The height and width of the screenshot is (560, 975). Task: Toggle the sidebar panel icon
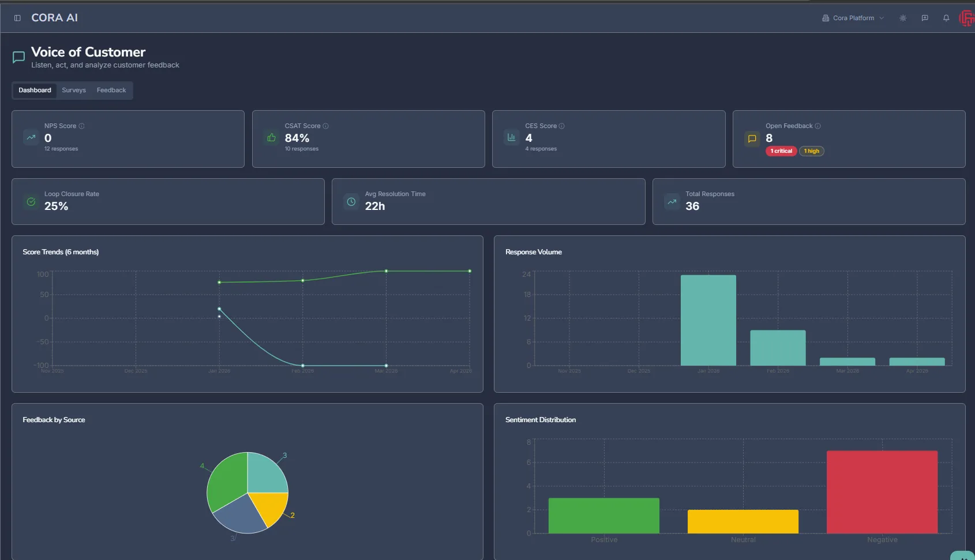[x=17, y=18]
